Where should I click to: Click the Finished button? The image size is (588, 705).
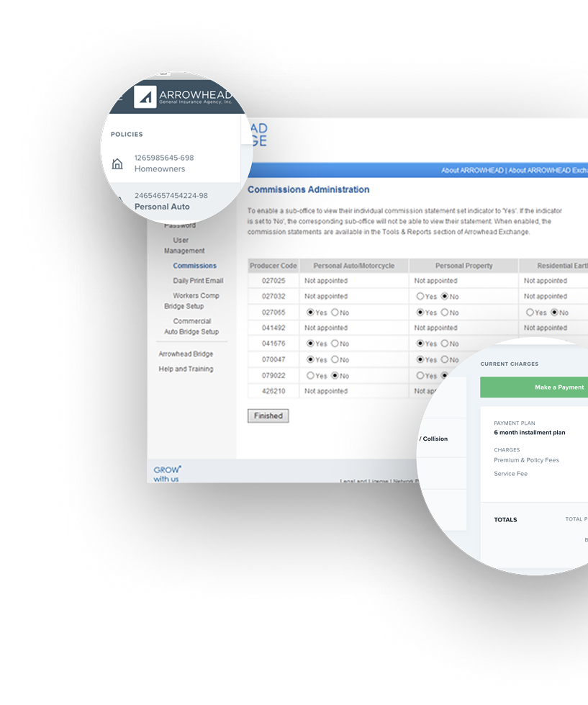[x=268, y=416]
